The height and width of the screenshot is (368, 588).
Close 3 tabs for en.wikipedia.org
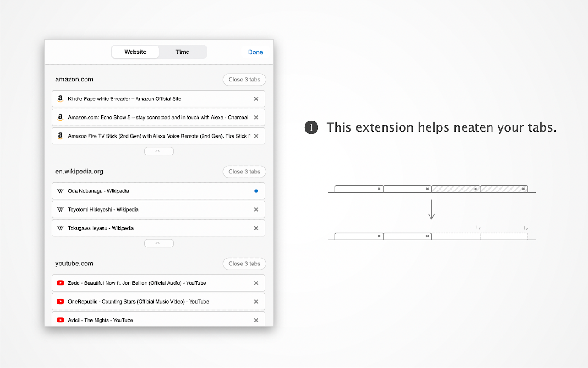pyautogui.click(x=244, y=172)
